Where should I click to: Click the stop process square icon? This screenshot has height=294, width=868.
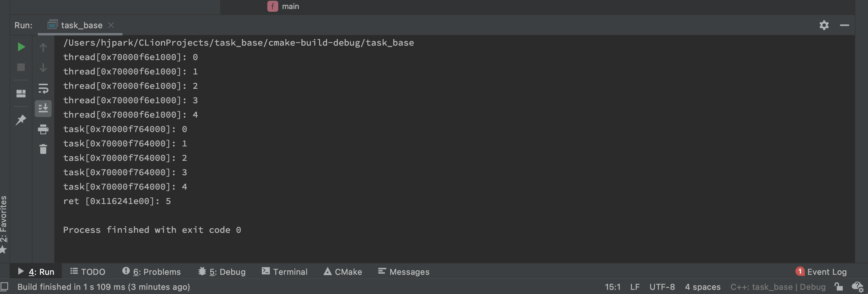tap(21, 67)
